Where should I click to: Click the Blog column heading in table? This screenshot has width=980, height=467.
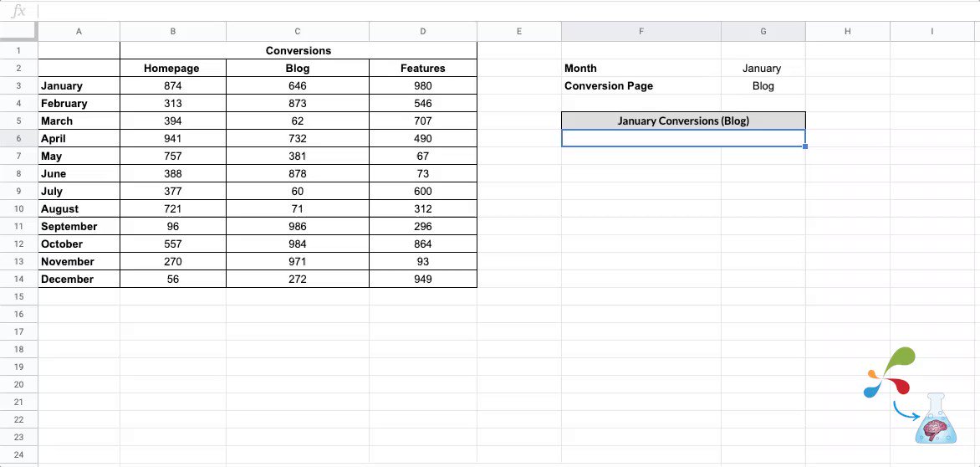pos(298,68)
